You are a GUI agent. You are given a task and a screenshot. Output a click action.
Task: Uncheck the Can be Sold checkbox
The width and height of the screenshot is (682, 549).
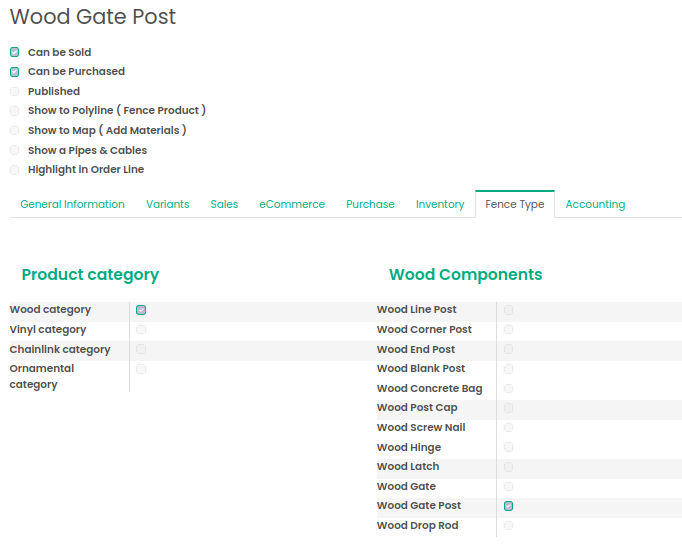tap(15, 52)
